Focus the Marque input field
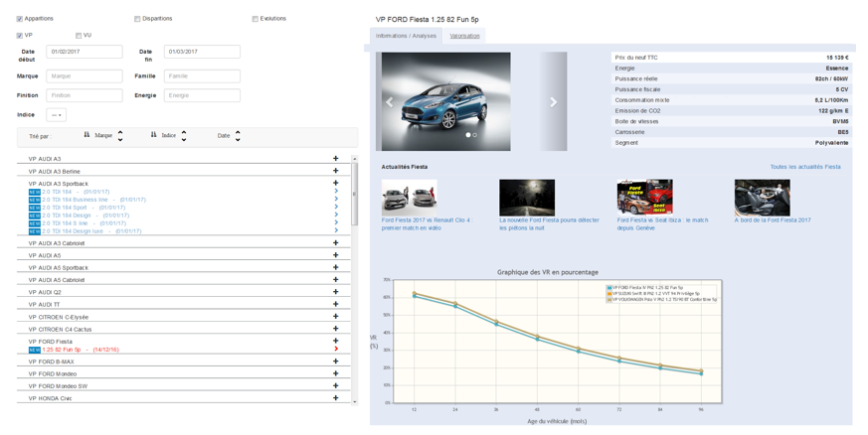The width and height of the screenshot is (868, 435). 85,76
